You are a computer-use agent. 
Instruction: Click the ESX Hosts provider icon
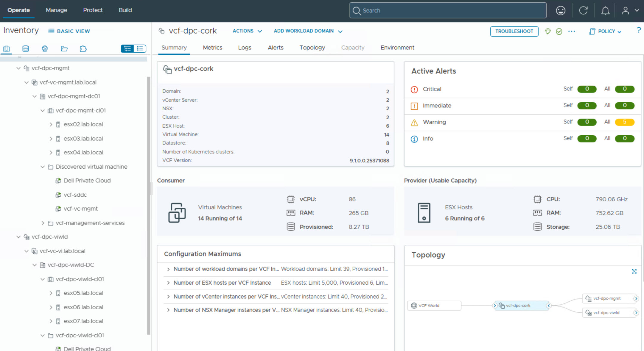[424, 213]
